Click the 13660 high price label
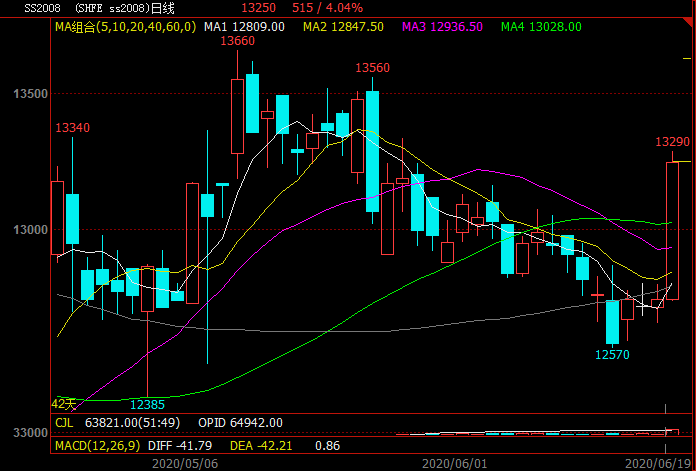Screen dimensions: 696x471 tap(238, 41)
